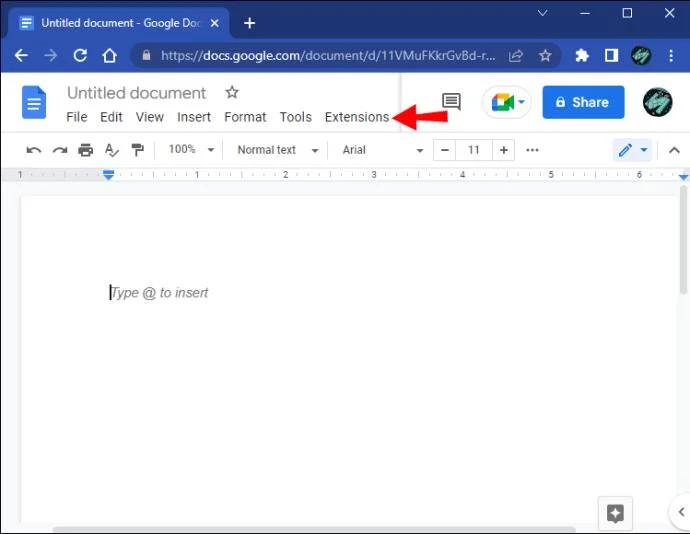Click the Redo arrow in toolbar
The width and height of the screenshot is (690, 534).
click(60, 151)
